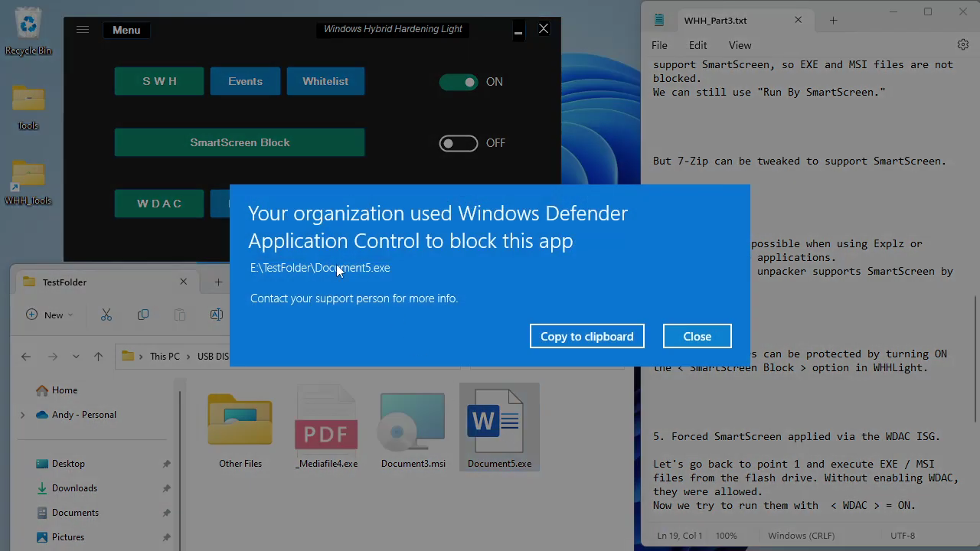Open the WHHLight hamburger menu icon
This screenshot has width=980, height=551.
pos(83,30)
